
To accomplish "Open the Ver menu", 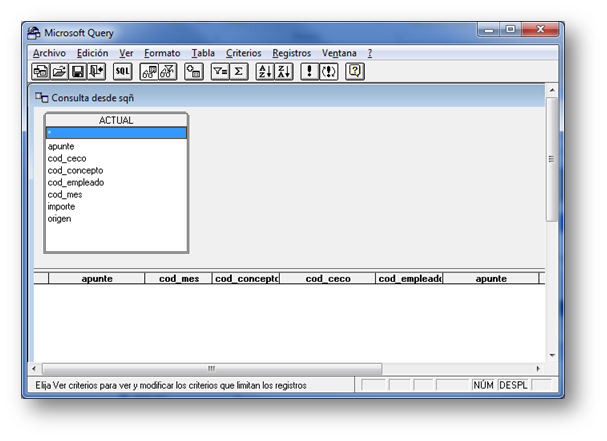I will [126, 53].
